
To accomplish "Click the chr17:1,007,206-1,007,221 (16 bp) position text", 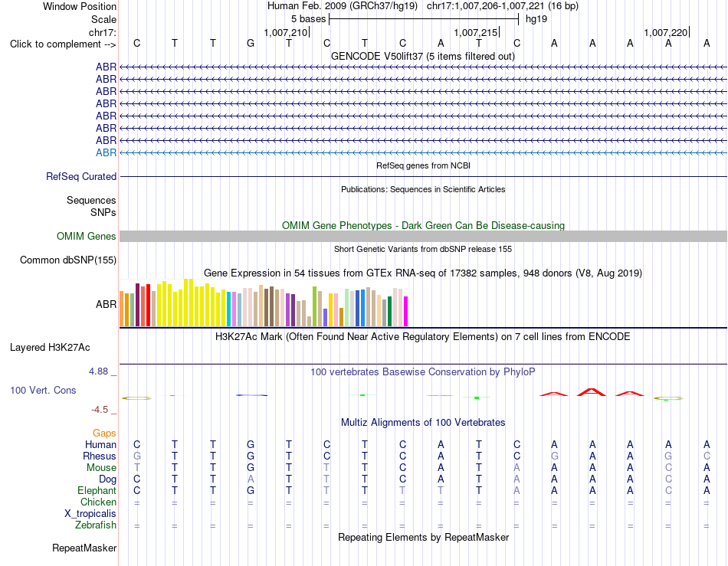I will [503, 6].
